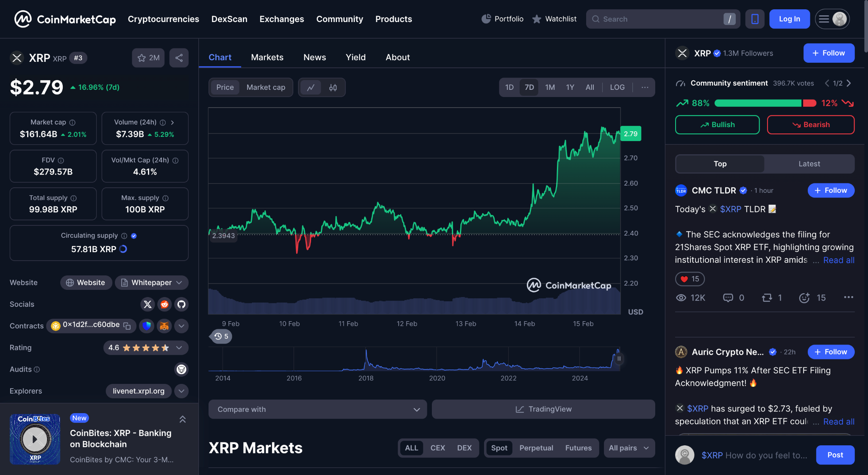Click the heart reaction with 15
868x475 pixels.
coord(690,279)
